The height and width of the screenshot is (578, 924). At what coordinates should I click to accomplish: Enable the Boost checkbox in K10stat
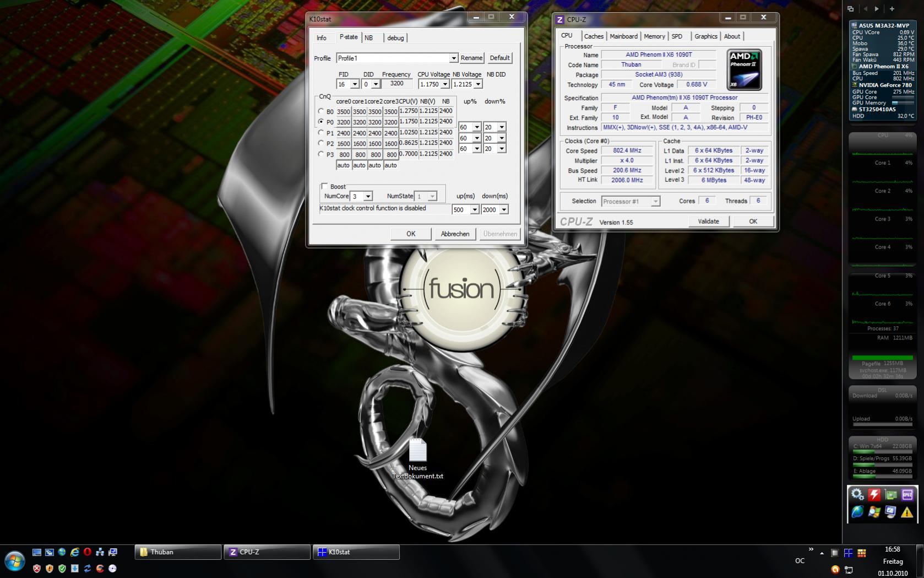point(324,186)
